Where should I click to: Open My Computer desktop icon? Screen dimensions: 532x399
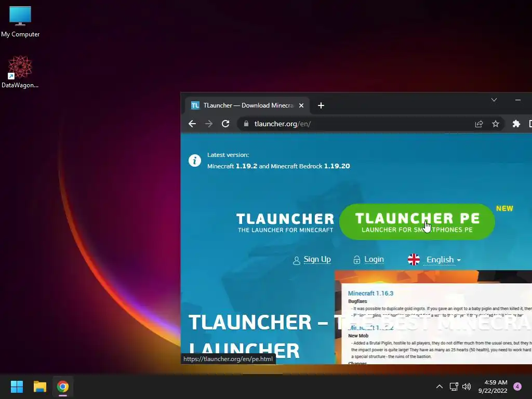[20, 22]
